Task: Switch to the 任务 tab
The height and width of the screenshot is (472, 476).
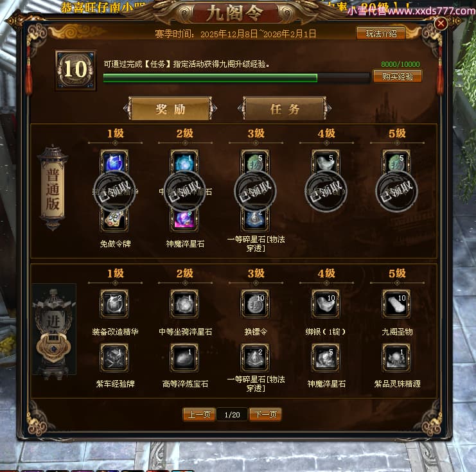Action: (285, 109)
